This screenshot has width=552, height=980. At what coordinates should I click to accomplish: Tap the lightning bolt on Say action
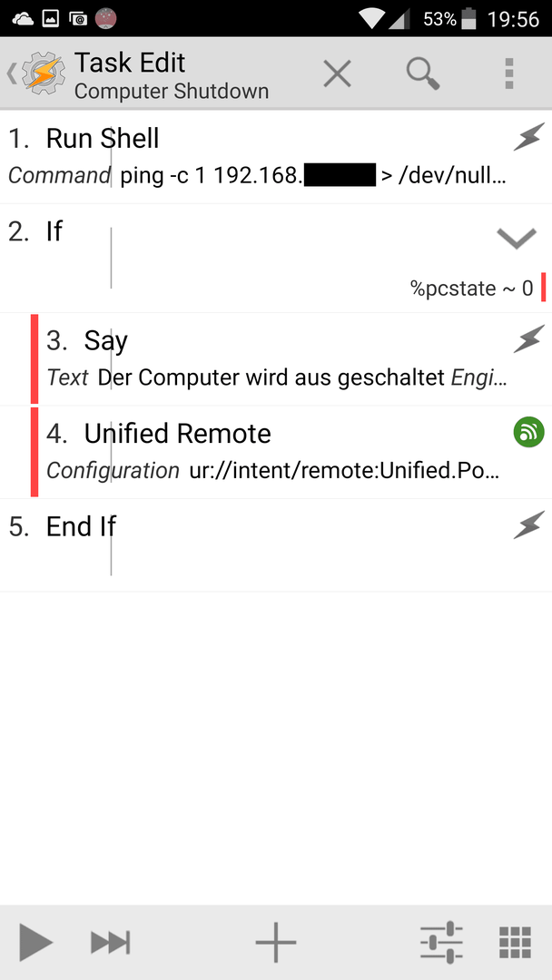pyautogui.click(x=529, y=340)
